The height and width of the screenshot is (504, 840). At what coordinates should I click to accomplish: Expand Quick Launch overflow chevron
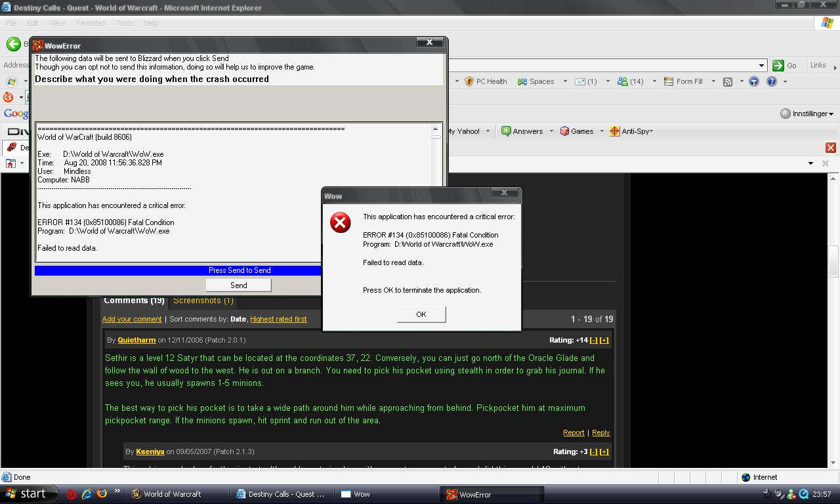117,492
